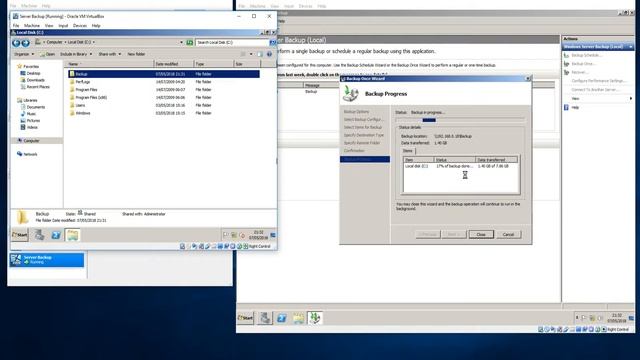Click New folder in explorer toolbar
The width and height of the screenshot is (640, 360).
pos(136,54)
